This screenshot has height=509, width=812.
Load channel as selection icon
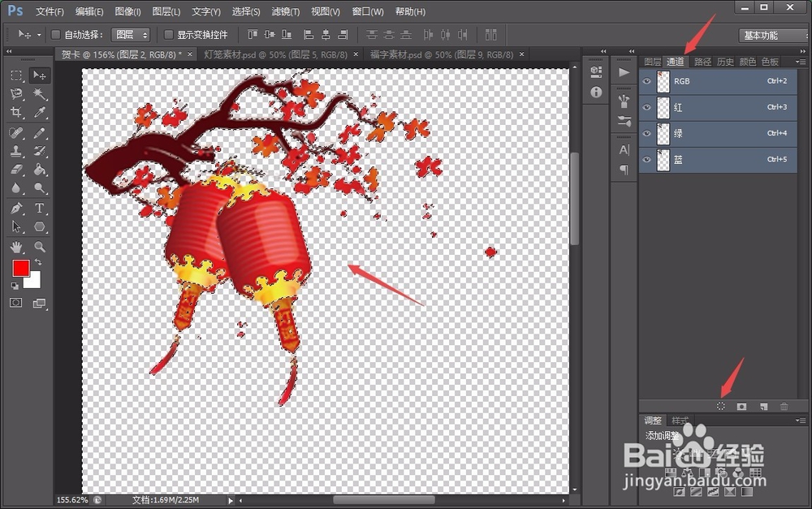coord(721,406)
